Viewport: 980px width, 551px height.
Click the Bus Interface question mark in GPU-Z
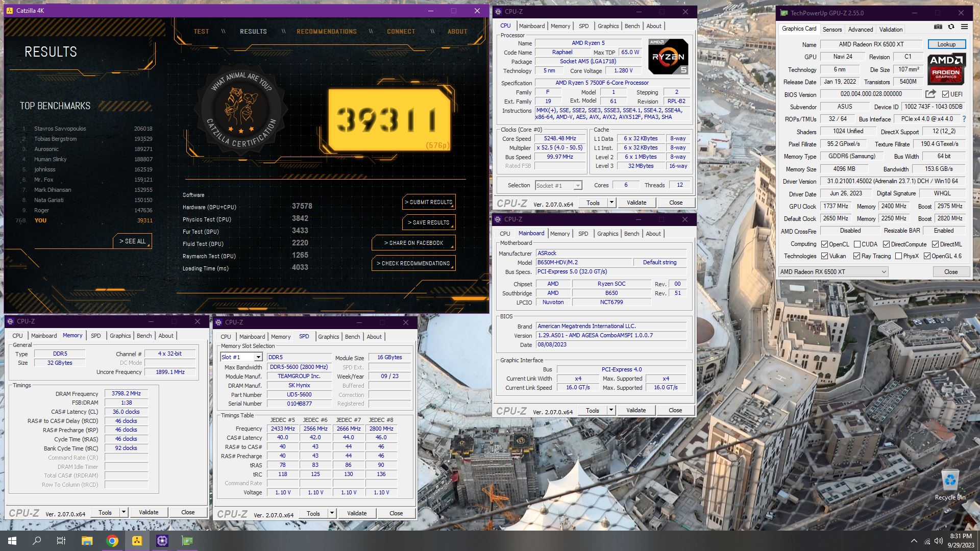point(964,119)
